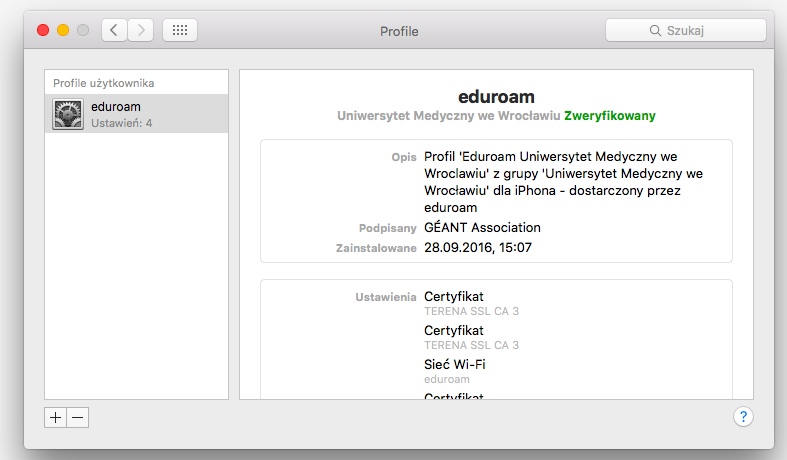Show all preferences via grid button
Viewport: 787px width, 460px height.
[x=180, y=31]
